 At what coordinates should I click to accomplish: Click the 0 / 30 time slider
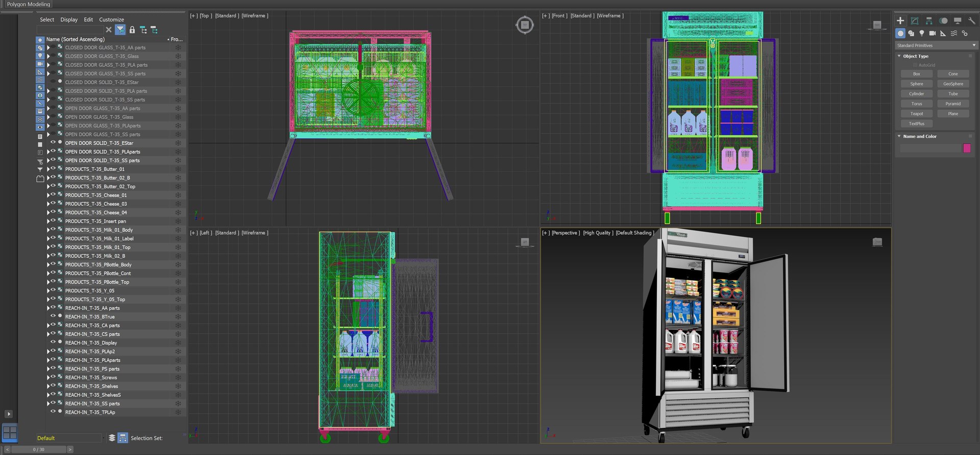click(39, 449)
